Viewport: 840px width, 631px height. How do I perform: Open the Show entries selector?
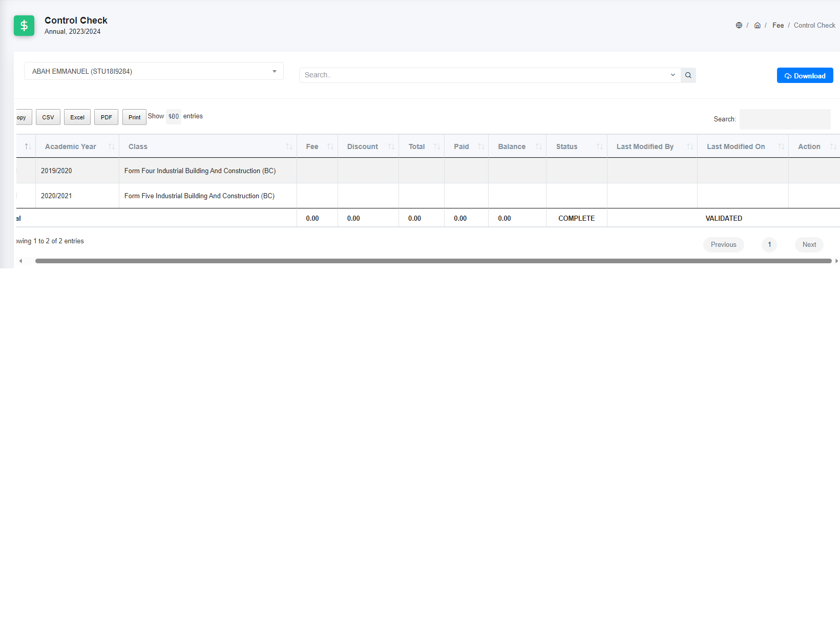click(174, 116)
